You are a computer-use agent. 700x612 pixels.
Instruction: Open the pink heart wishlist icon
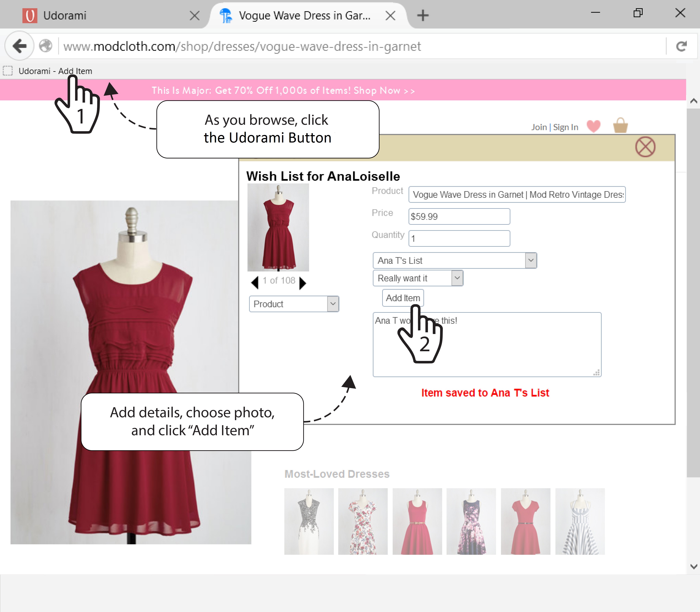tap(593, 126)
